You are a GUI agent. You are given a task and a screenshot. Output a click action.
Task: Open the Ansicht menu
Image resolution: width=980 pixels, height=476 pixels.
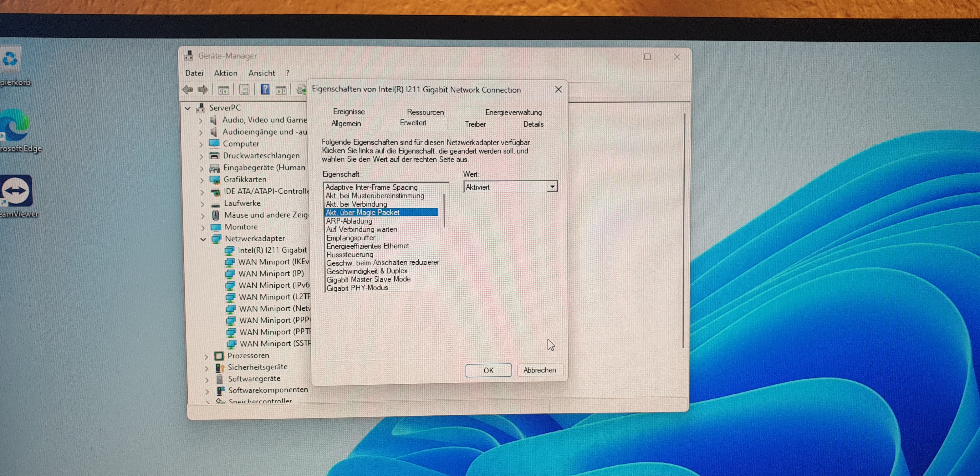(x=262, y=73)
